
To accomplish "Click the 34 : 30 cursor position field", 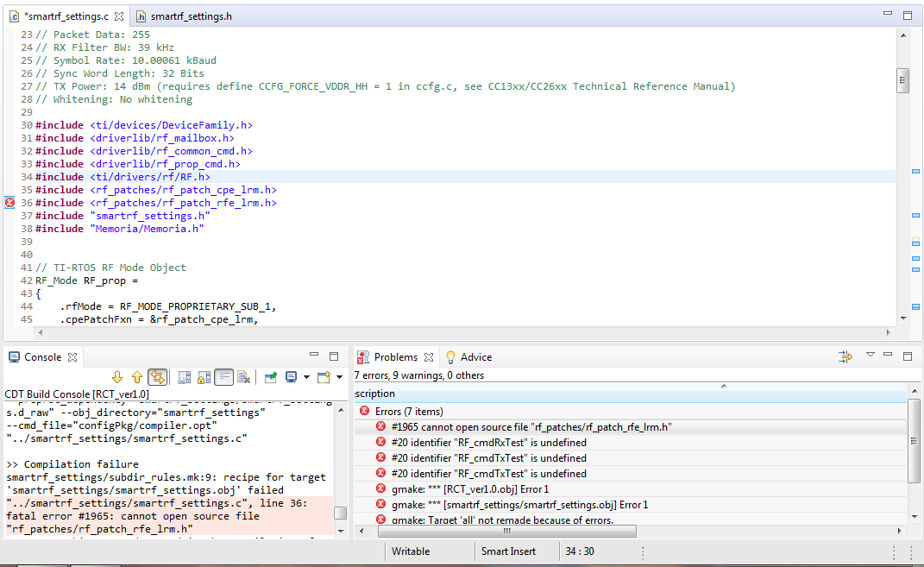I will pos(580,551).
